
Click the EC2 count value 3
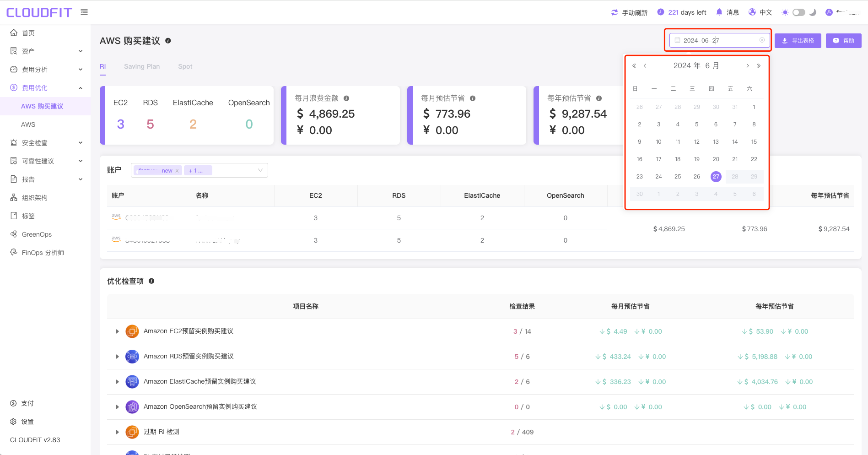point(121,124)
